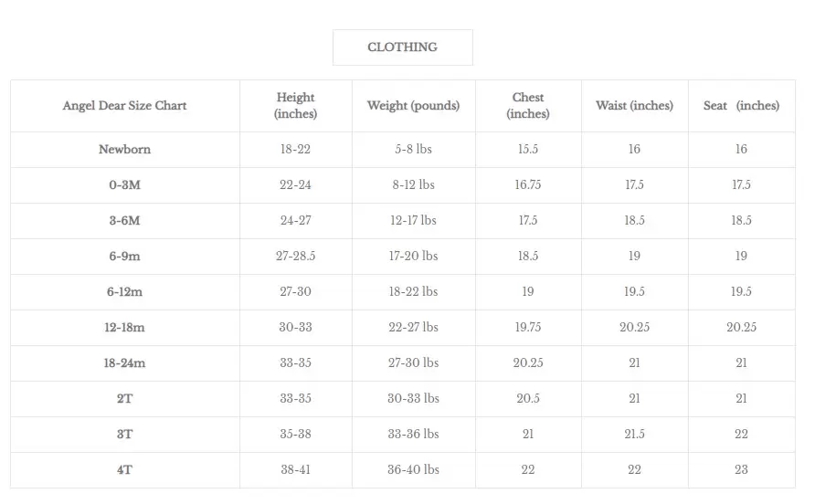Click the Weight (pounds) column header

[x=413, y=106]
